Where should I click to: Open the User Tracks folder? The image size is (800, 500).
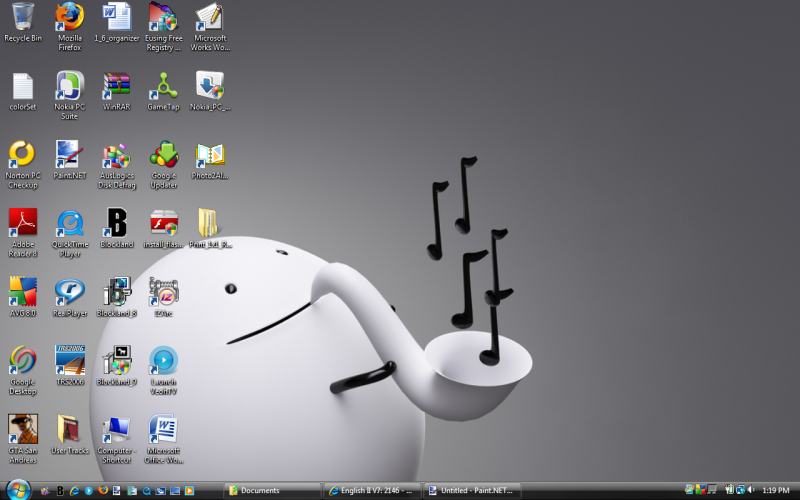pos(70,435)
